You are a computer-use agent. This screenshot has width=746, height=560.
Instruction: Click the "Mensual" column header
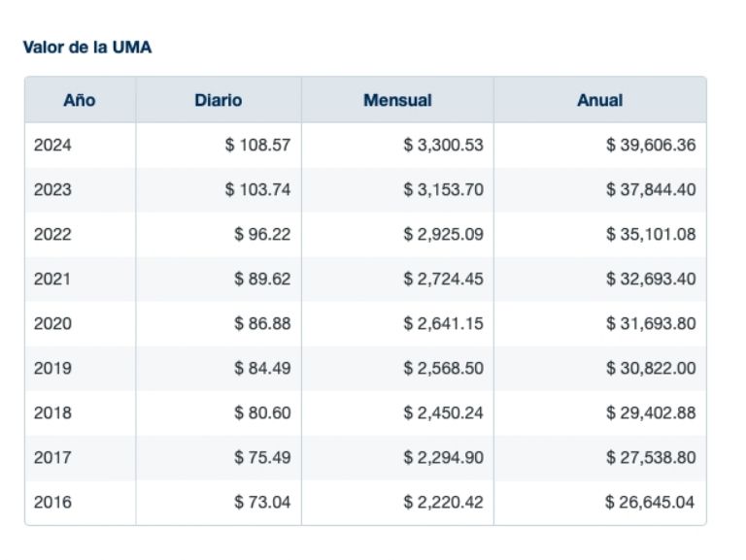pos(397,100)
